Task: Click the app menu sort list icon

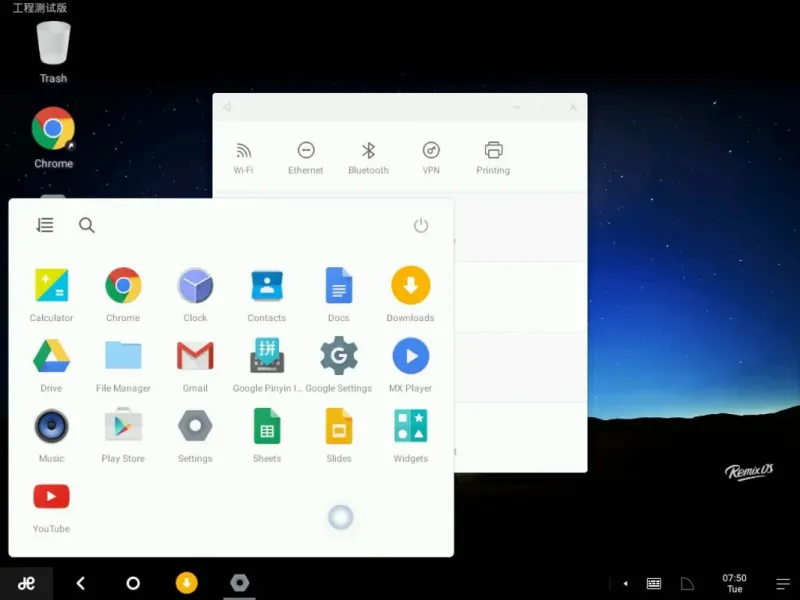Action: click(45, 225)
